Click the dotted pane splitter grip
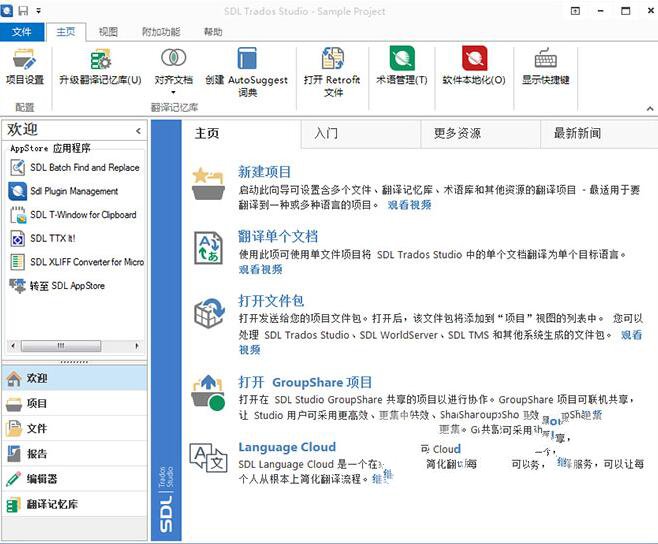Screen dimensions: 658x544 coord(74,362)
